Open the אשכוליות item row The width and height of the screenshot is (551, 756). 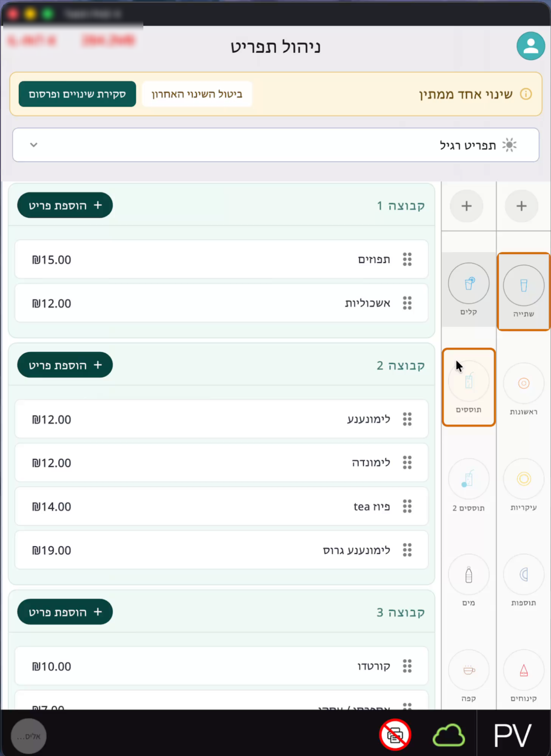click(221, 303)
